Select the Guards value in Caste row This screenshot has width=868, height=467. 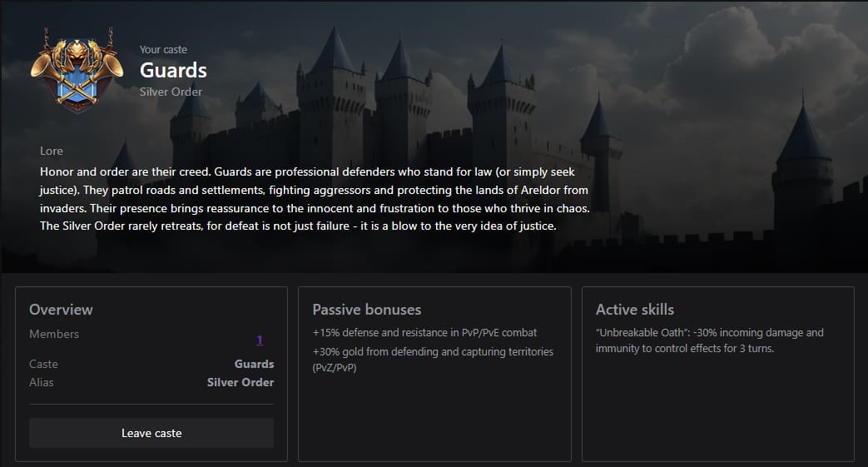tap(254, 364)
